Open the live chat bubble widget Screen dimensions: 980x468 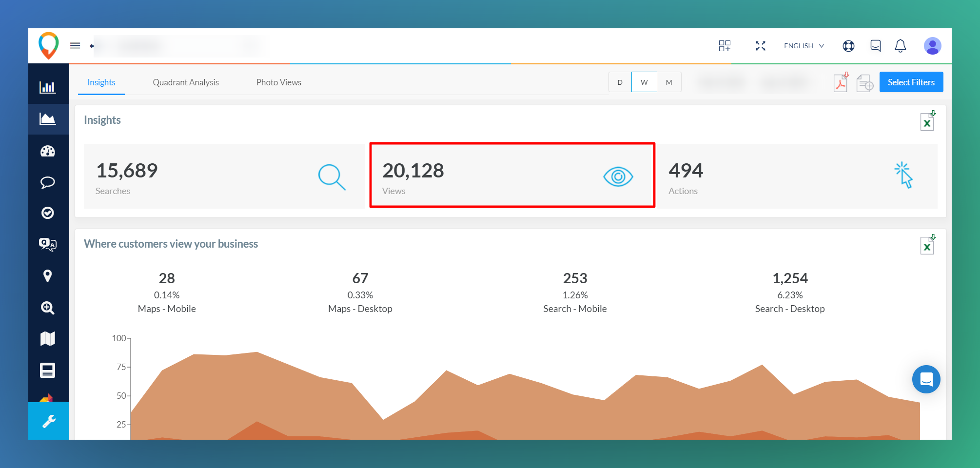pos(926,379)
